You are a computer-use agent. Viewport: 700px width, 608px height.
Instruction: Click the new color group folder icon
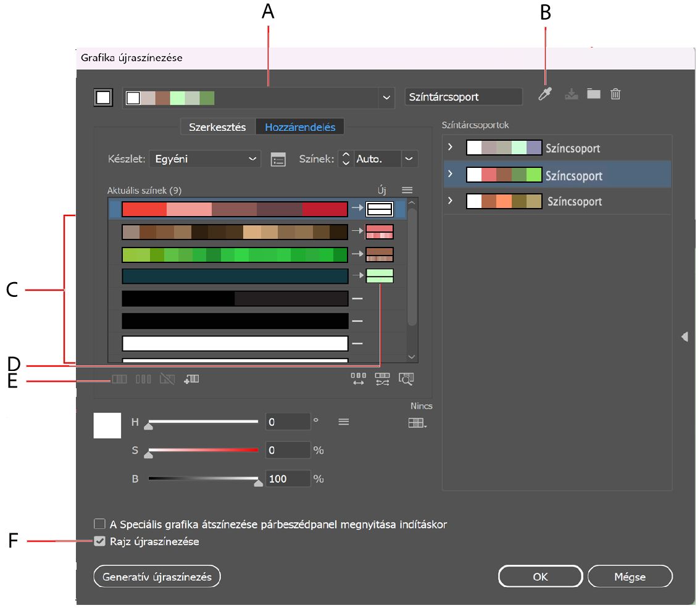[593, 94]
